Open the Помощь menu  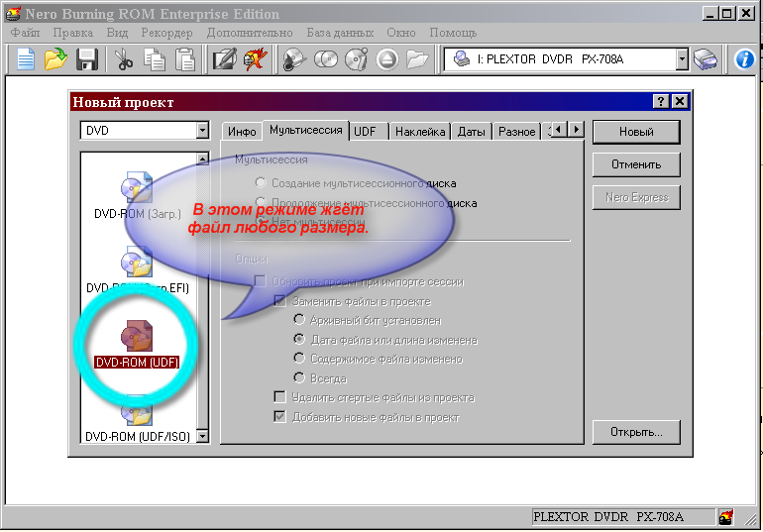[453, 33]
